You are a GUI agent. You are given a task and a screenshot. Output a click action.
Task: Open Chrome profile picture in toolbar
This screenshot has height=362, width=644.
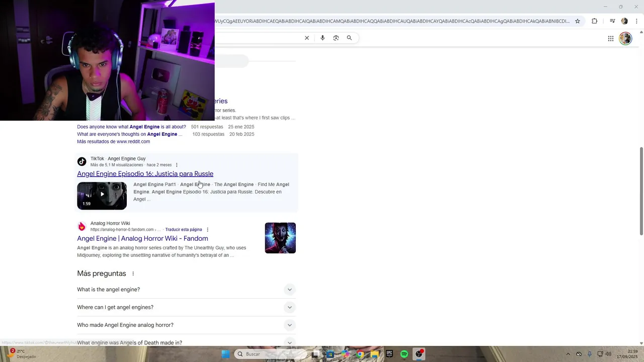(624, 21)
